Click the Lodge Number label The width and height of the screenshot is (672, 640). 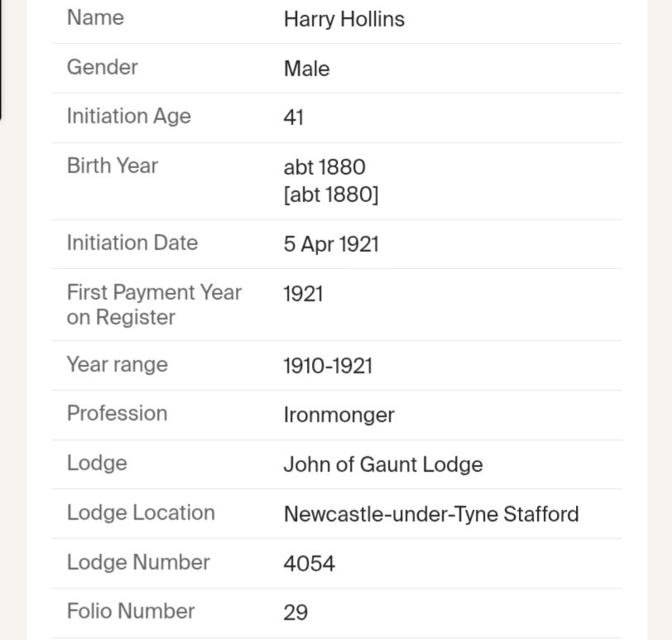click(138, 562)
